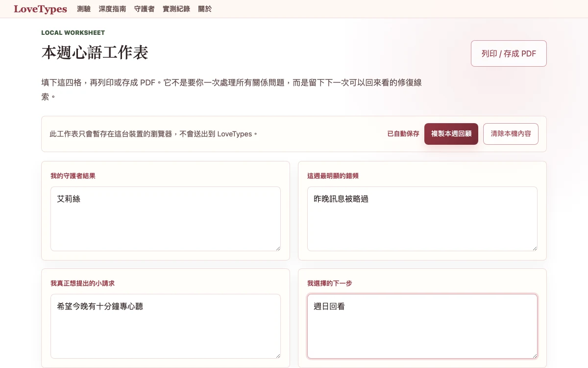Click the 我的守護者結果 field label
Viewport: 588px width, 368px height.
[x=73, y=176]
